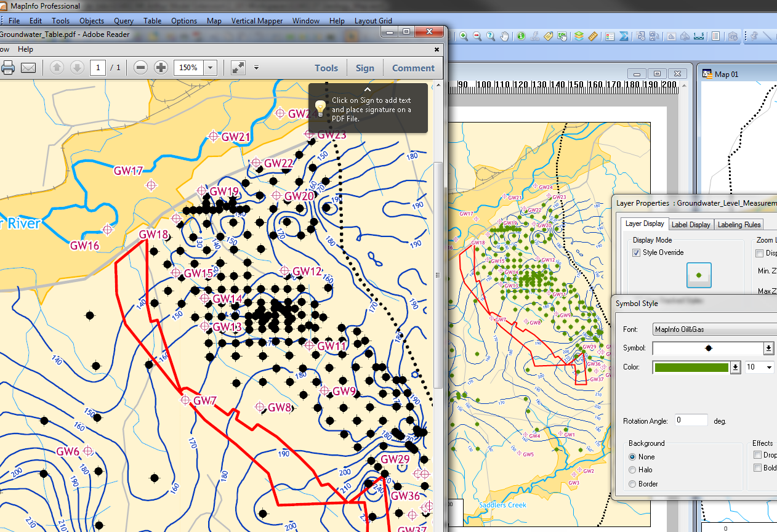The image size is (777, 532).
Task: Activate the Pan hand tool
Action: pos(504,36)
